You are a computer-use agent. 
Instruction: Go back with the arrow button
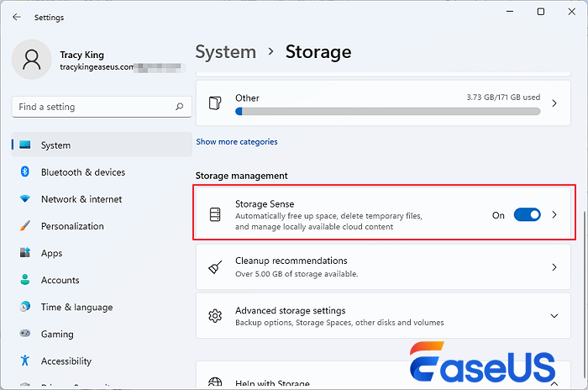pyautogui.click(x=17, y=17)
